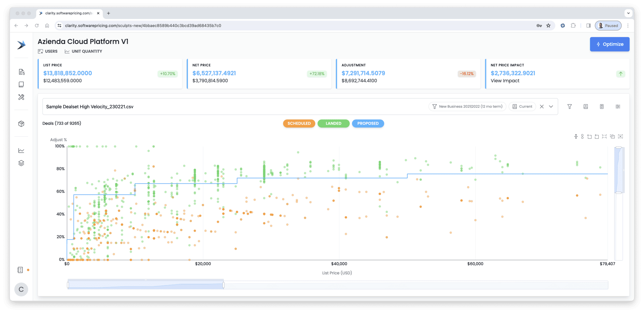
Task: Click the left handle of horizontal zoom slider
Action: tap(68, 285)
